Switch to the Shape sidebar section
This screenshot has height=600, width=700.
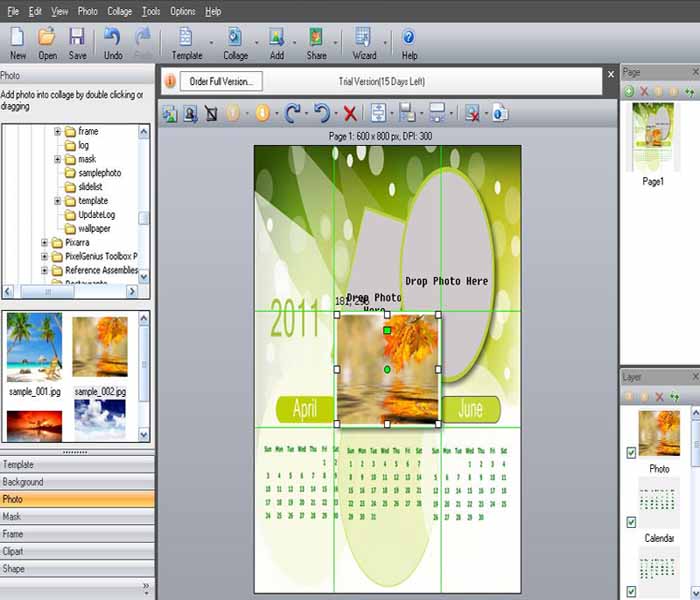click(77, 569)
